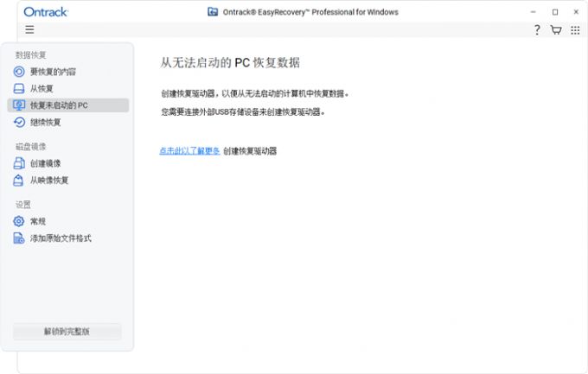Viewport: 588px width, 374px height.
Task: Click the Ontrack logo
Action: [46, 12]
